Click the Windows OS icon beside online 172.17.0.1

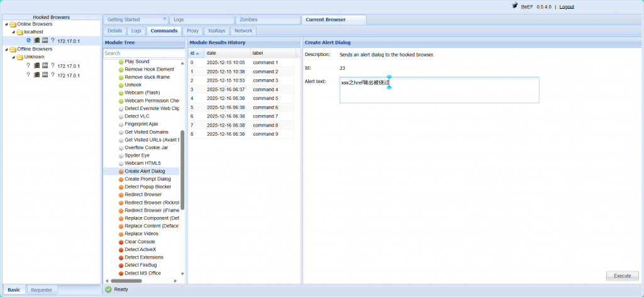[36, 40]
